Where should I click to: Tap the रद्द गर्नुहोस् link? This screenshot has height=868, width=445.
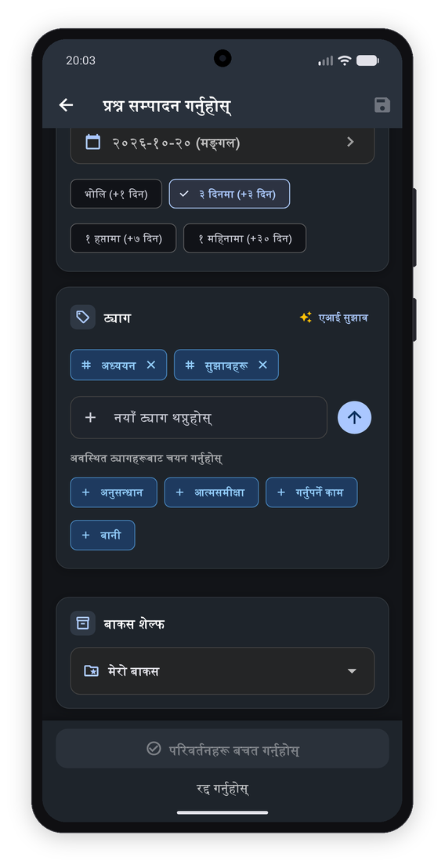pyautogui.click(x=222, y=788)
